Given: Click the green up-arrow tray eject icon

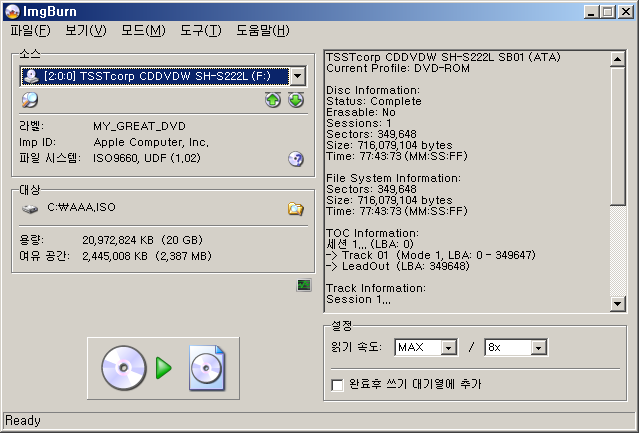Looking at the screenshot, I should pos(273,100).
